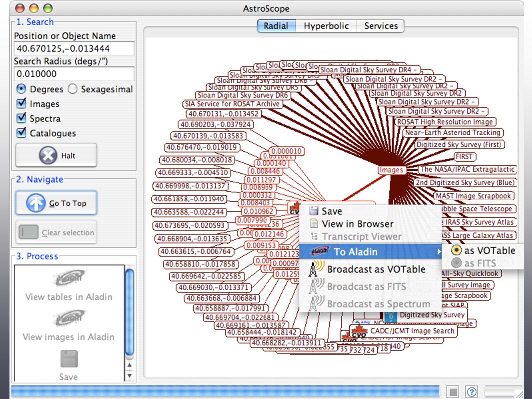Image resolution: width=532 pixels, height=399 pixels.
Task: Choose View in Browser menu entry
Action: coord(370,224)
